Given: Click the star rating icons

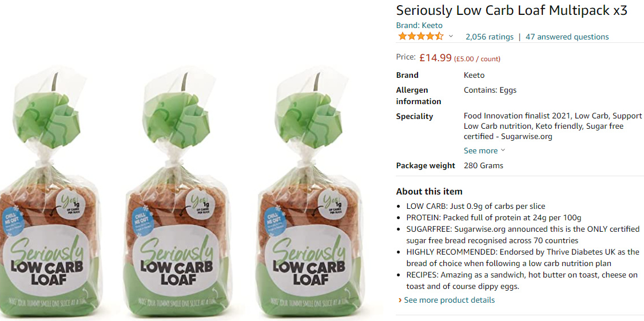Looking at the screenshot, I should [x=420, y=37].
